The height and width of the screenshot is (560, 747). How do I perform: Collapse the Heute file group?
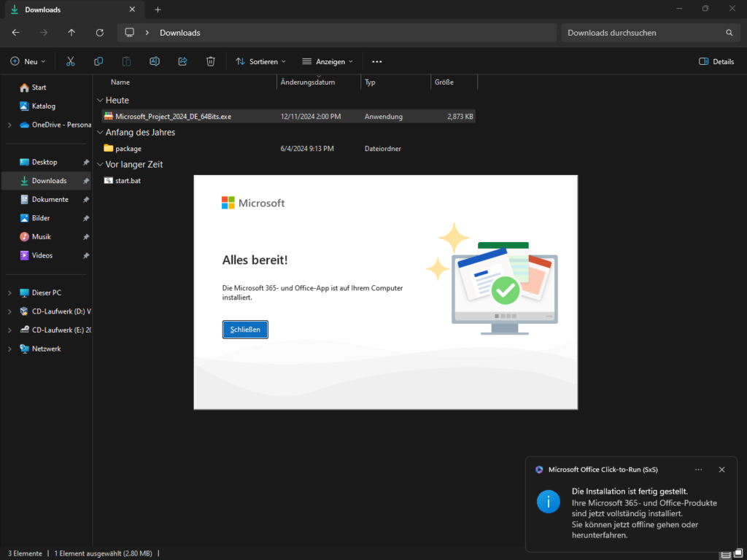[100, 101]
